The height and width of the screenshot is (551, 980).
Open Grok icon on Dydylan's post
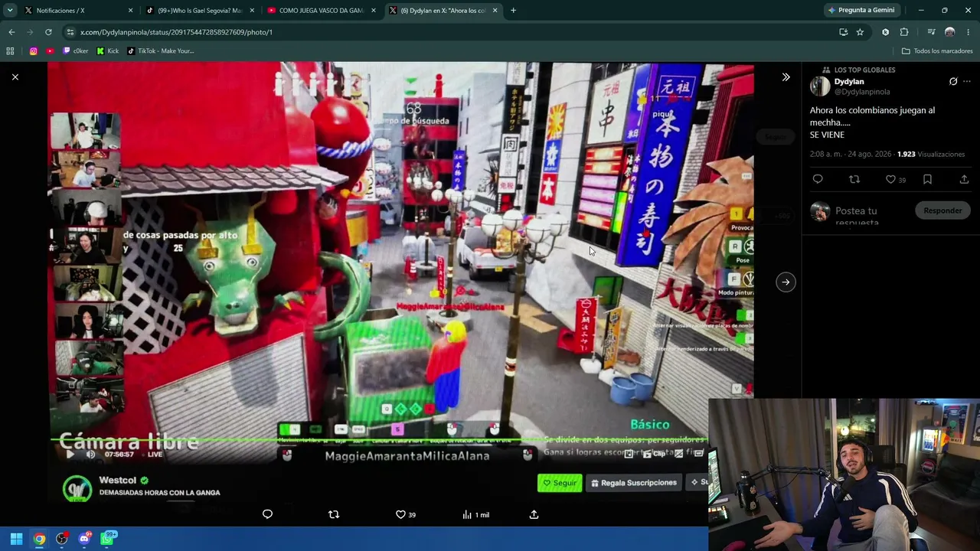[953, 81]
